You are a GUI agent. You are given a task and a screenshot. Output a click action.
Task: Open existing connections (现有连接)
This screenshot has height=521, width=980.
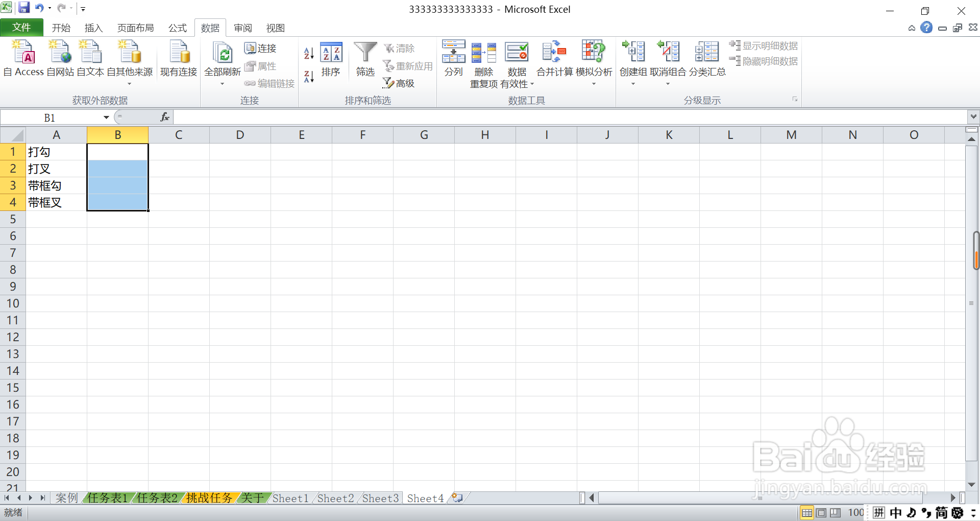(x=179, y=59)
